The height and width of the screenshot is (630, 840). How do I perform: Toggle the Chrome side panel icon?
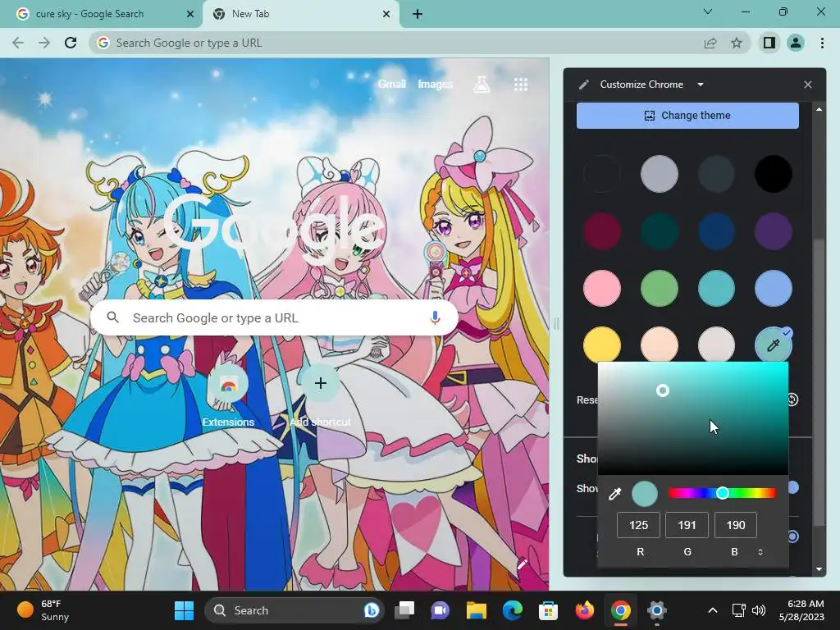(x=769, y=43)
